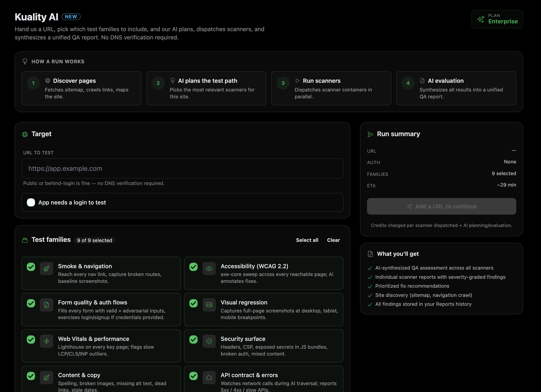This screenshot has width=541, height=392.
Task: Open the Enterprise plan badge
Action: [497, 19]
